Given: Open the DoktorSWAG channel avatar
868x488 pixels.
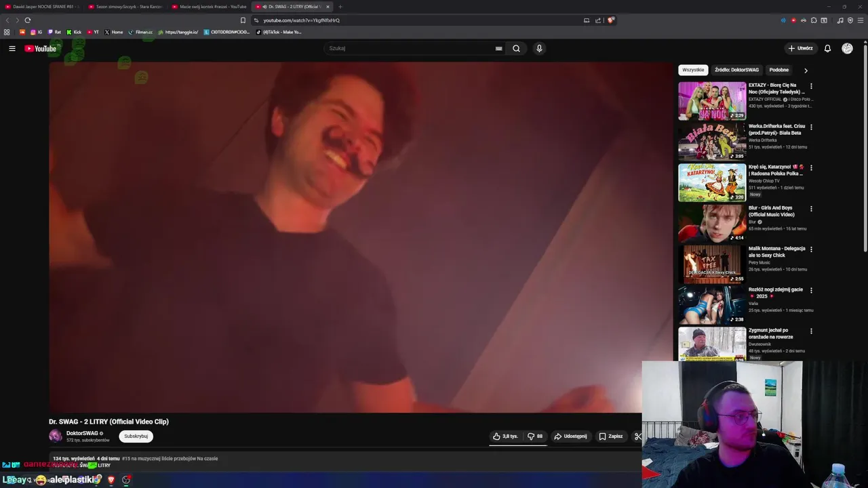Looking at the screenshot, I should (56, 436).
